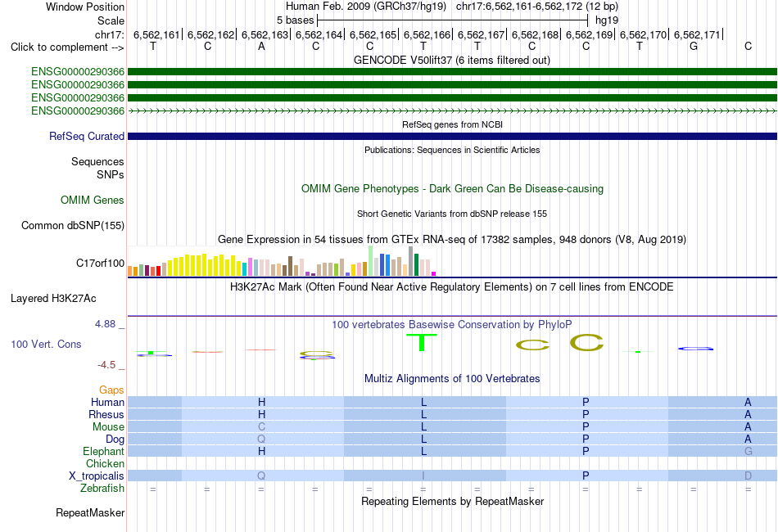
Task: Click the orange Gaps label
Action: point(111,390)
